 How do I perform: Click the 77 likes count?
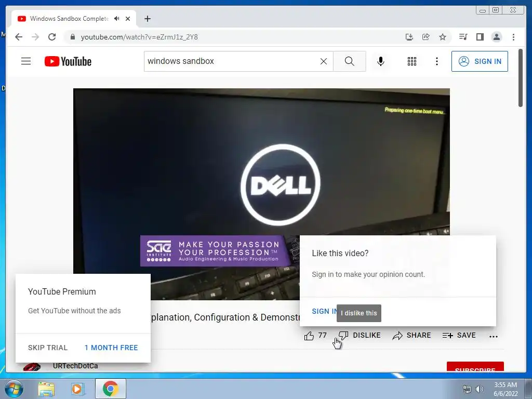point(322,335)
